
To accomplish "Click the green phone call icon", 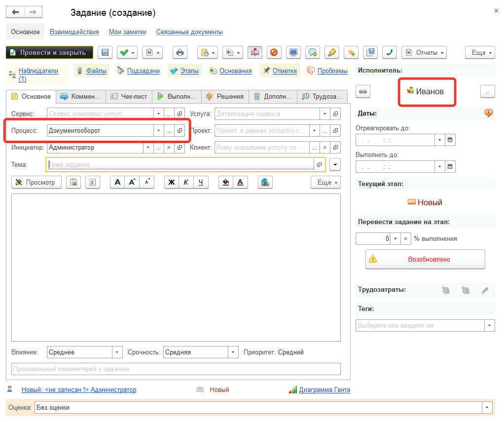I will click(390, 52).
